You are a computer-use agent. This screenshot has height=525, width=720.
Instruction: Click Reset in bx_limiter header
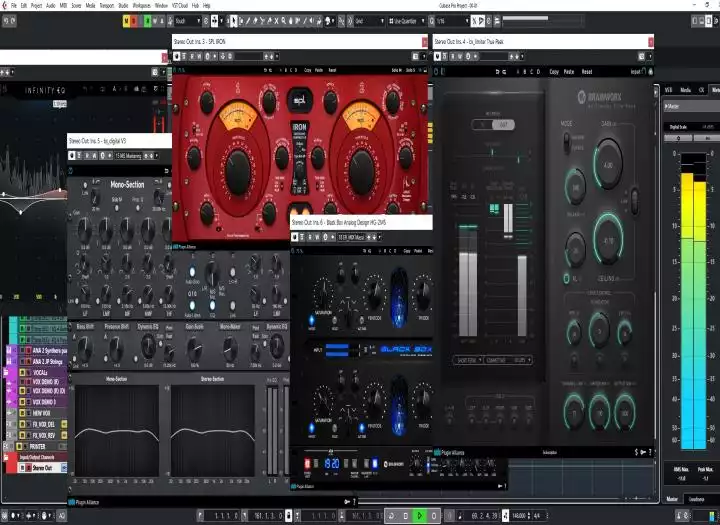click(x=587, y=72)
